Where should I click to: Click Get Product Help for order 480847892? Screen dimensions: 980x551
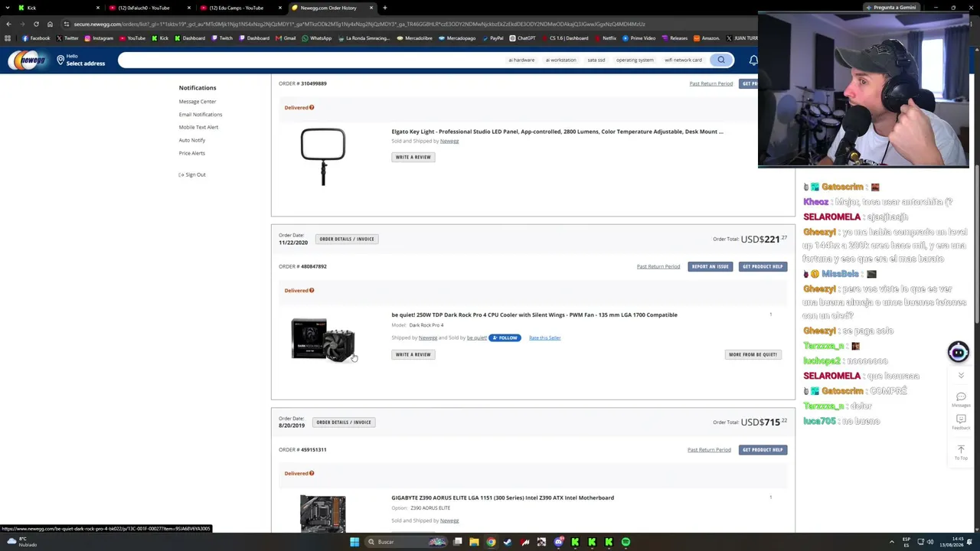point(763,266)
